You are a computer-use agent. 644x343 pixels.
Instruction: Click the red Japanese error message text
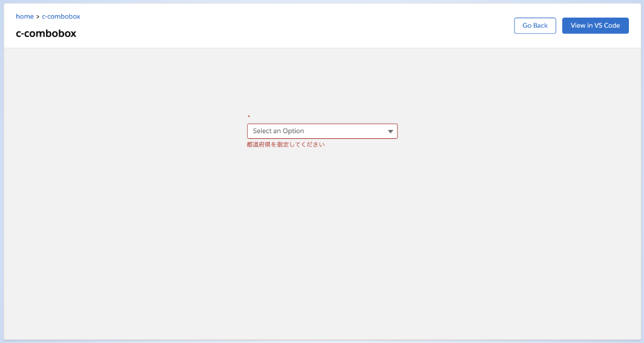tap(286, 144)
